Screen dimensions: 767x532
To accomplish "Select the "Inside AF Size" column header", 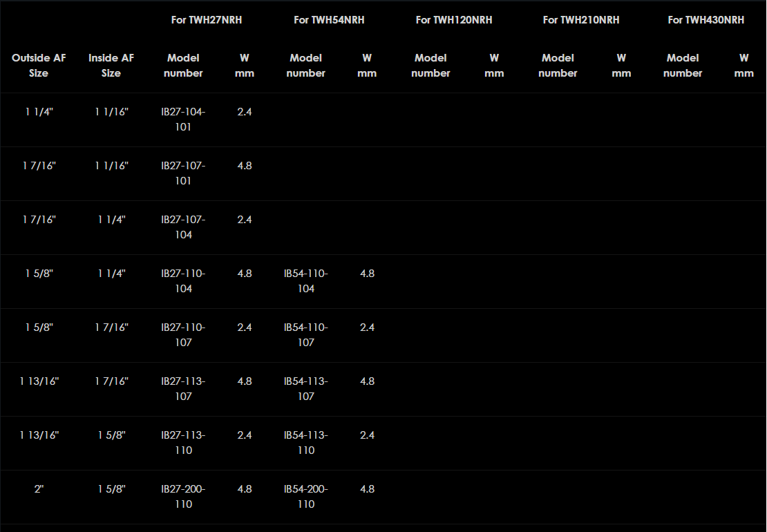I will [111, 66].
